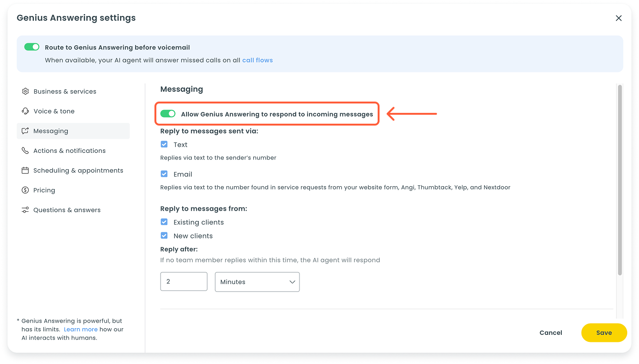
Task: Uncheck the Existing clients checkbox
Action: tap(164, 222)
